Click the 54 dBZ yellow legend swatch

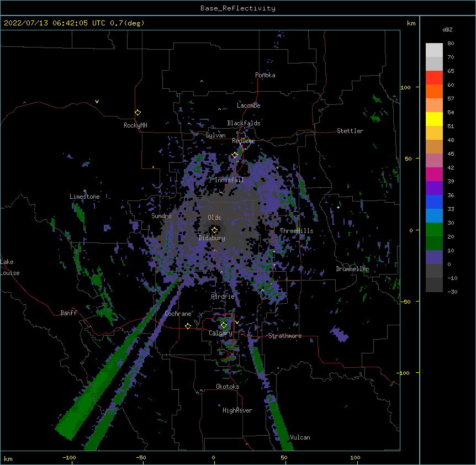pyautogui.click(x=434, y=119)
